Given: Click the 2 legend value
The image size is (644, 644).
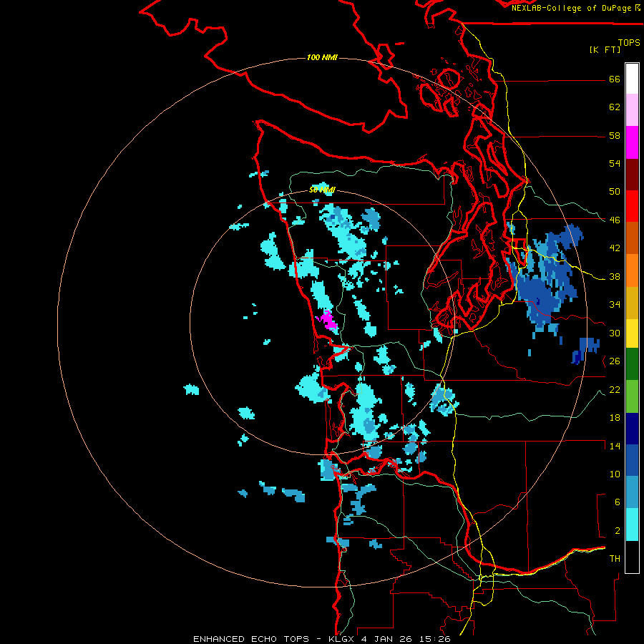Looking at the screenshot, I should [x=618, y=530].
